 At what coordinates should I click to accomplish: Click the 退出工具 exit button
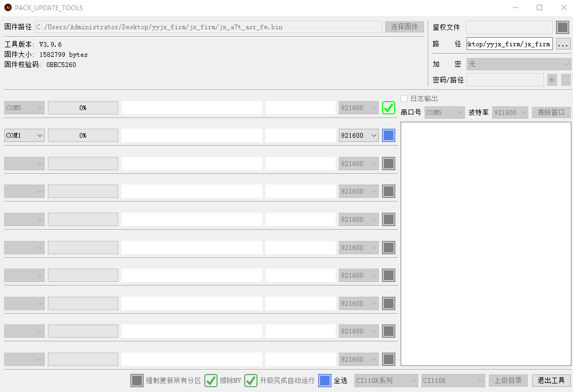pyautogui.click(x=551, y=380)
